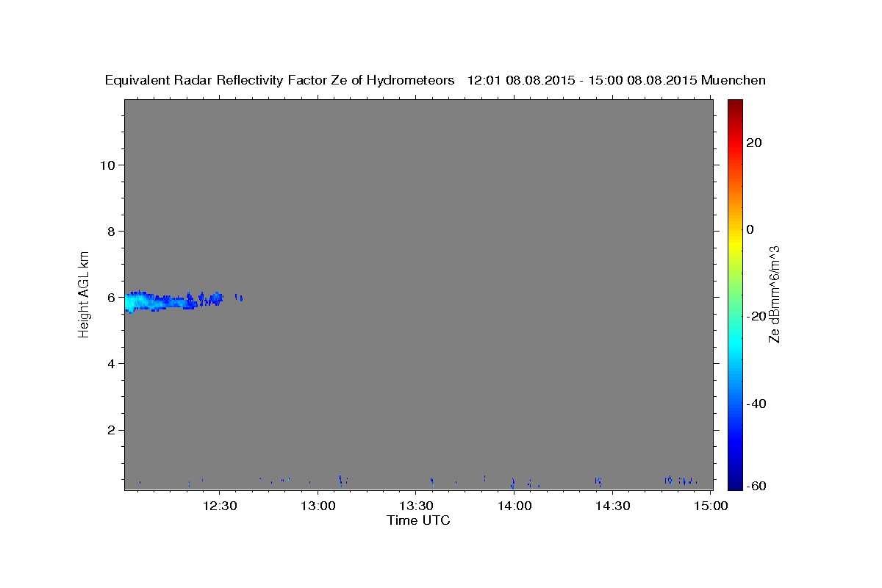
Task: Click the '8' height tick label
Action: pyautogui.click(x=110, y=231)
